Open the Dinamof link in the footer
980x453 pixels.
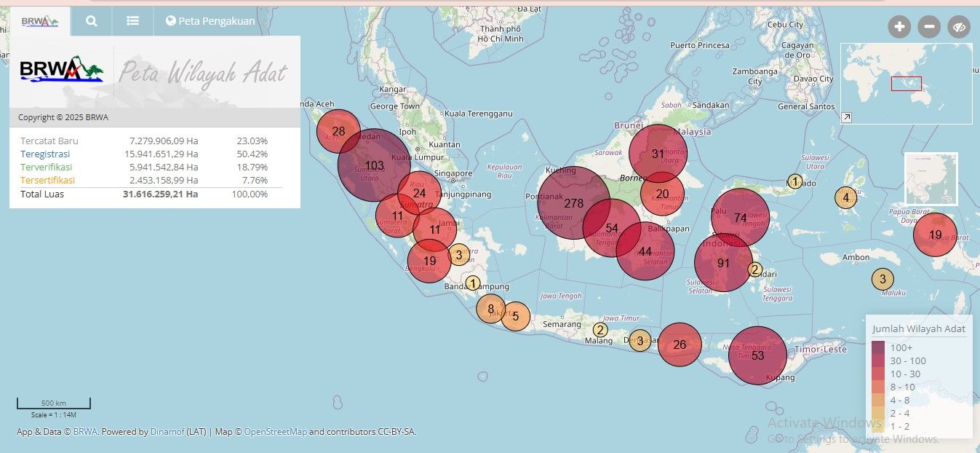(x=167, y=431)
